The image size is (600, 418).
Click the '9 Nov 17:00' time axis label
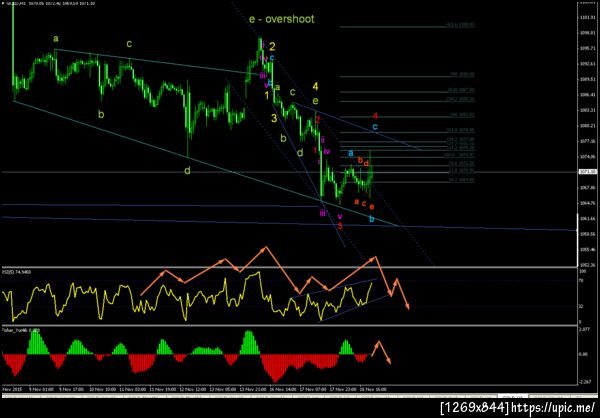tap(70, 389)
